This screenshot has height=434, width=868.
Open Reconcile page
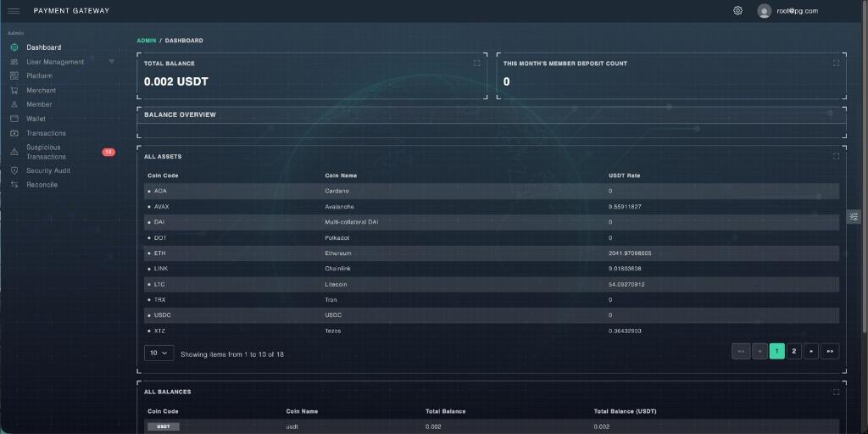pos(42,185)
